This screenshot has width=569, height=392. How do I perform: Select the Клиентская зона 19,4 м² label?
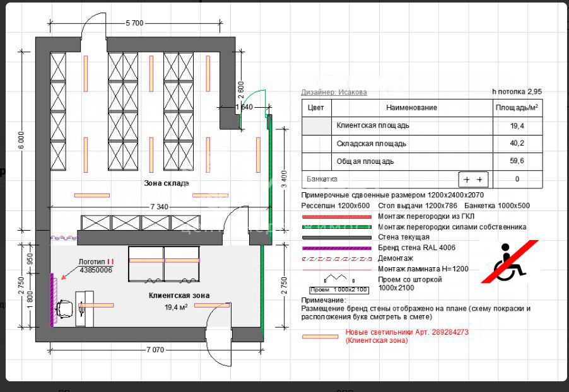point(179,301)
